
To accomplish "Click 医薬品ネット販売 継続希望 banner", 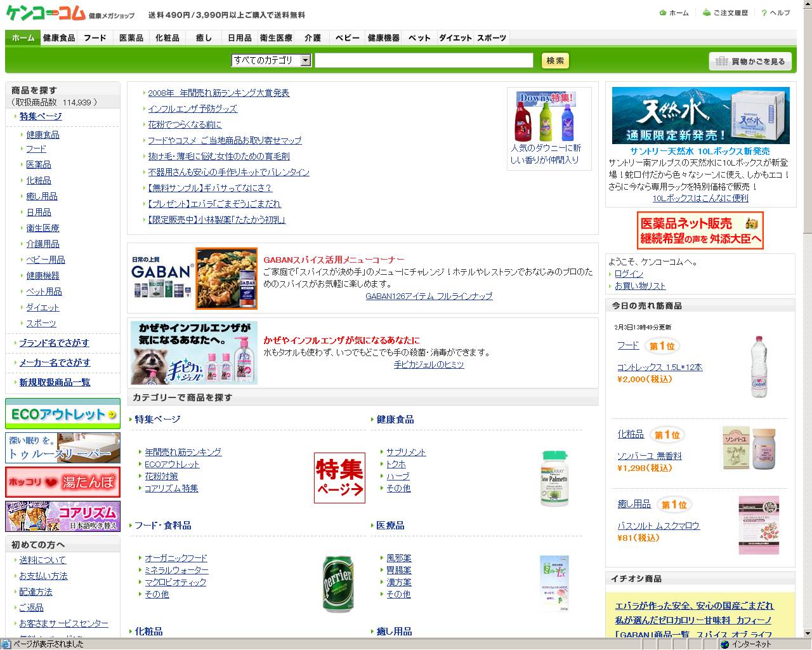I will (700, 230).
